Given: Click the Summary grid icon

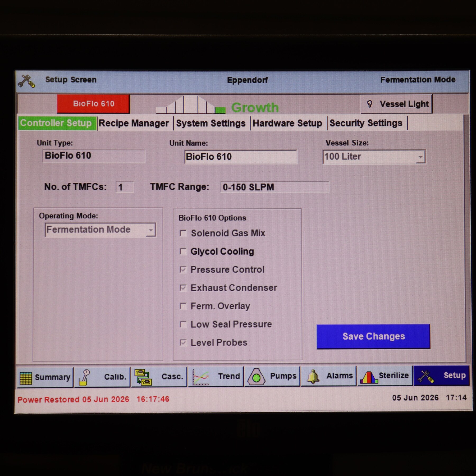Looking at the screenshot, I should tap(26, 378).
